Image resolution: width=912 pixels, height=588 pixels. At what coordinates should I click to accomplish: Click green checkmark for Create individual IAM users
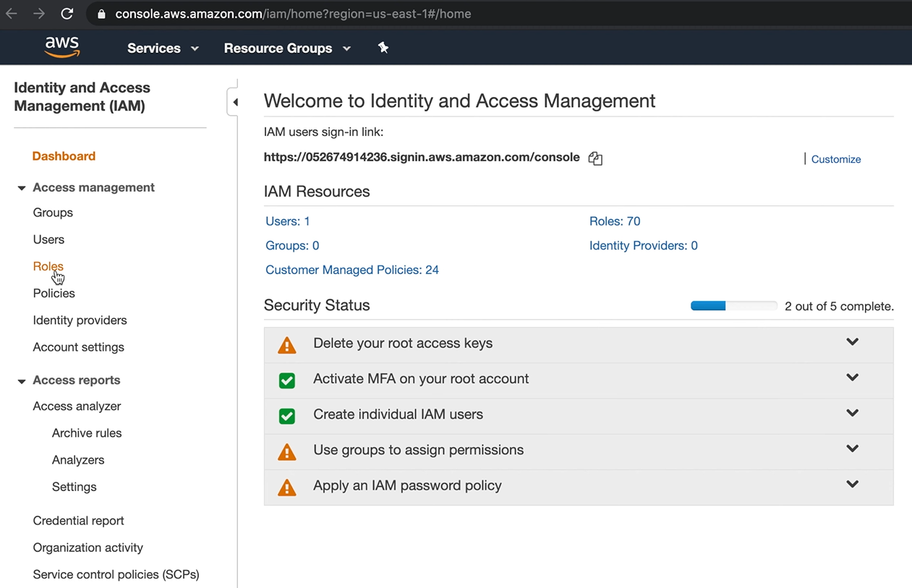[287, 416]
